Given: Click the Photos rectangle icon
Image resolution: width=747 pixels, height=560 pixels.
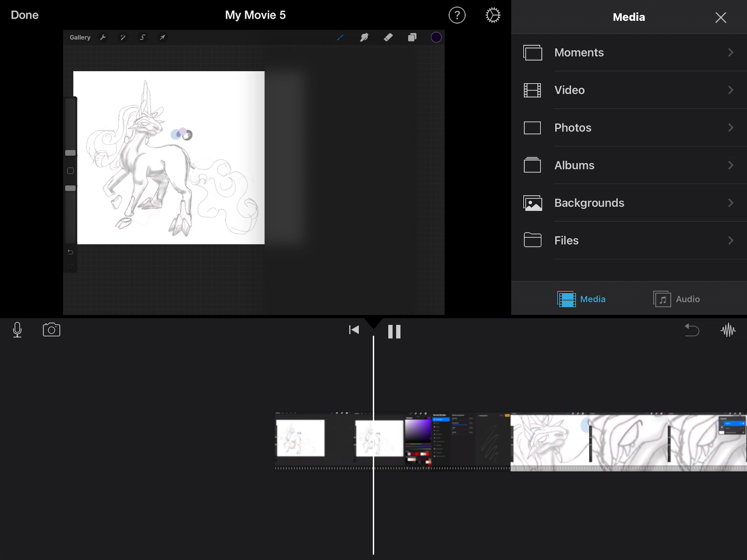Looking at the screenshot, I should click(x=532, y=128).
